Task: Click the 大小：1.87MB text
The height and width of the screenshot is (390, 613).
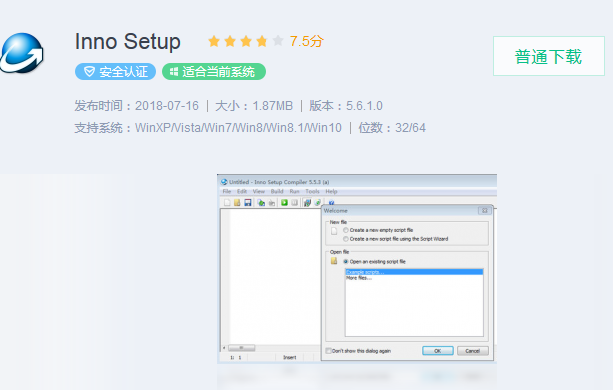Action: (254, 106)
